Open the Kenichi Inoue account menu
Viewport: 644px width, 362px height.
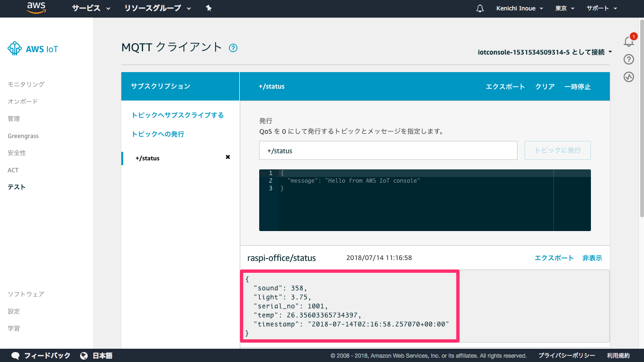click(519, 9)
